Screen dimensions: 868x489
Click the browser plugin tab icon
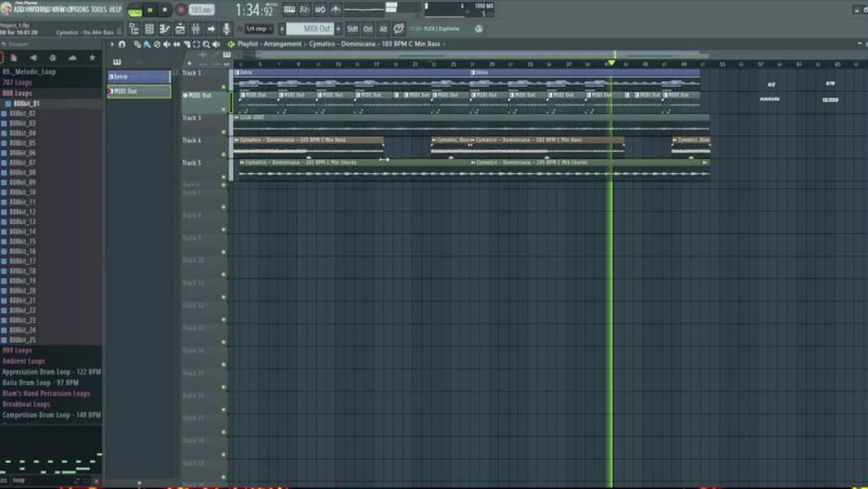(53, 58)
